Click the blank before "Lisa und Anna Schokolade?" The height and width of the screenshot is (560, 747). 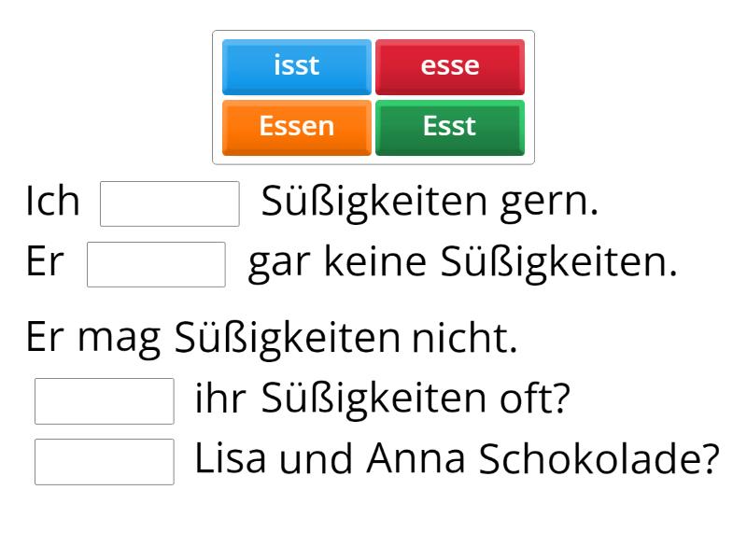click(104, 460)
